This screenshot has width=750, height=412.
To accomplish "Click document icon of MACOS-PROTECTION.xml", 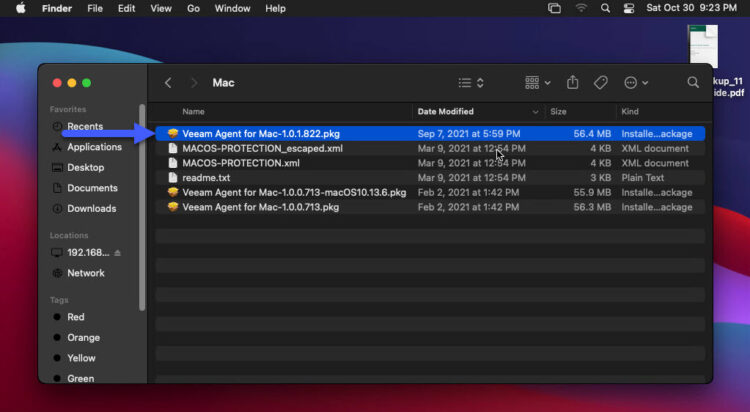I will [x=173, y=163].
